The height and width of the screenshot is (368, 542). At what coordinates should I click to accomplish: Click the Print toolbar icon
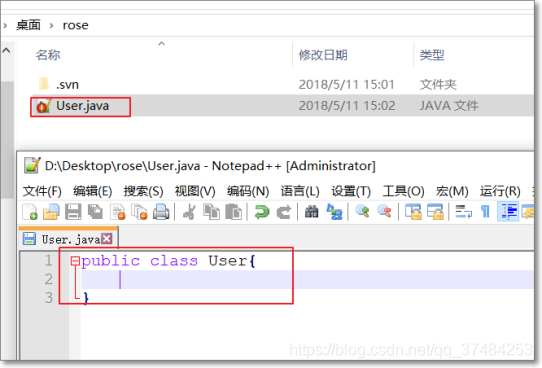(x=161, y=211)
